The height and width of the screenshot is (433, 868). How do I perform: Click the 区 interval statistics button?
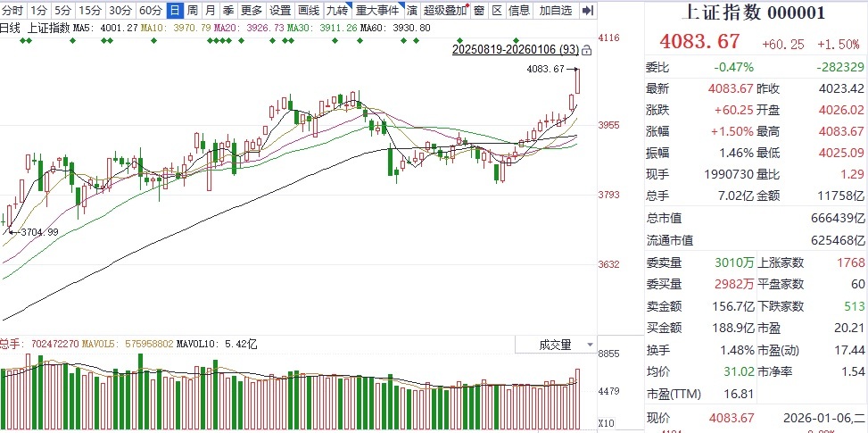497,11
